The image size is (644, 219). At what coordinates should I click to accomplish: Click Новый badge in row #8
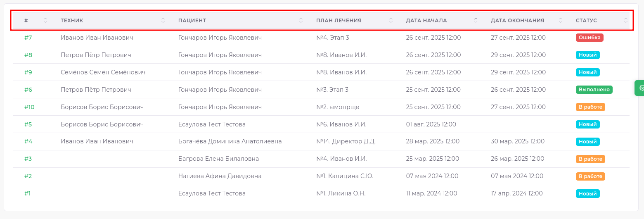[x=587, y=55]
